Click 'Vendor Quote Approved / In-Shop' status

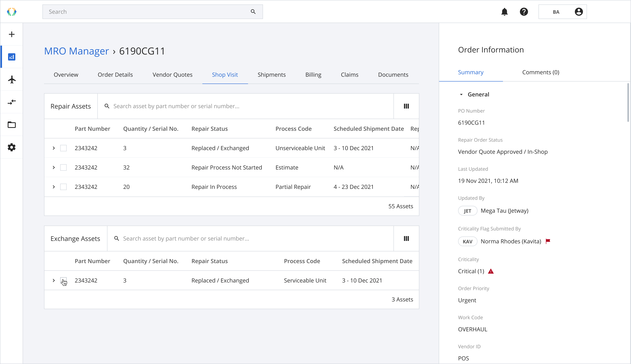(503, 152)
